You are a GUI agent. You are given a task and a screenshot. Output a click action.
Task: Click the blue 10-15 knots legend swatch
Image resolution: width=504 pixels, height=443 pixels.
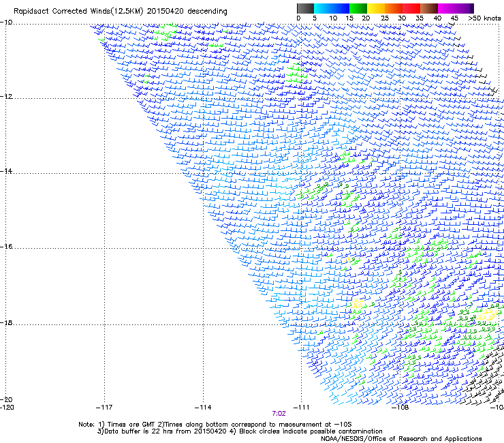(340, 8)
